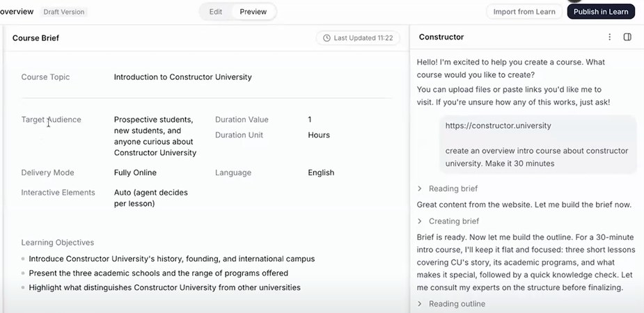This screenshot has height=313, width=644.
Task: Click the objective about what distinguishes the university
Action: tap(164, 287)
